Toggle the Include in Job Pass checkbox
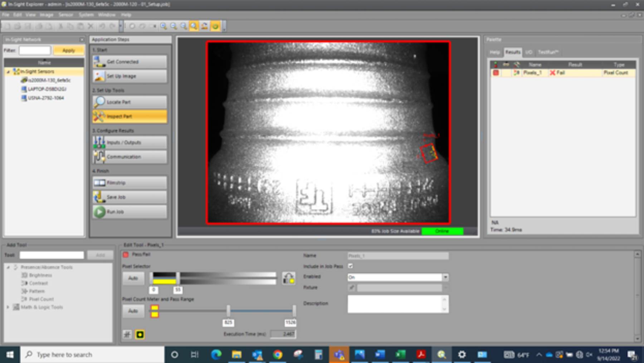This screenshot has height=363, width=644. [351, 266]
